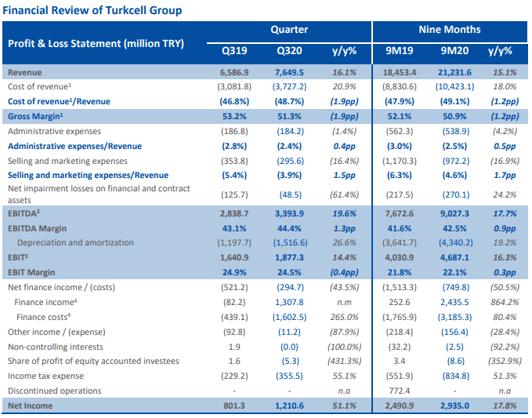The height and width of the screenshot is (418, 532).
Task: Click 'Share of profit of equity accounted investees'
Action: (x=93, y=361)
